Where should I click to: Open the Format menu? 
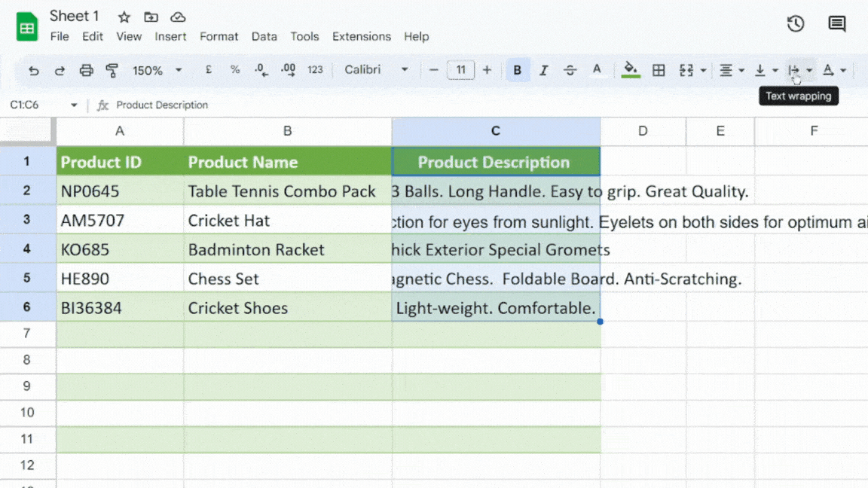[219, 36]
